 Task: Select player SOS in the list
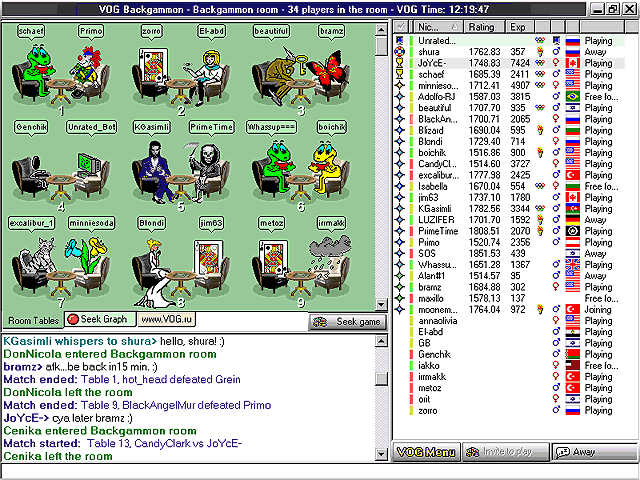(509, 253)
